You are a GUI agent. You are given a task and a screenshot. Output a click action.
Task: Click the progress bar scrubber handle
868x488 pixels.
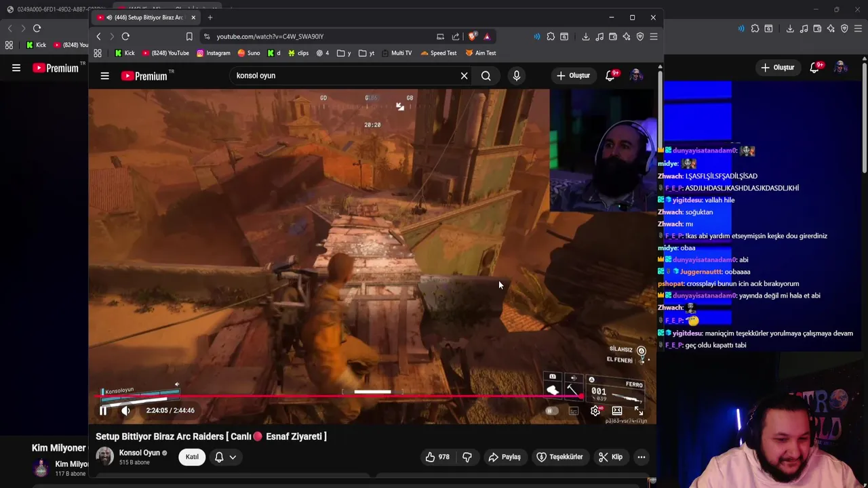pyautogui.click(x=581, y=396)
